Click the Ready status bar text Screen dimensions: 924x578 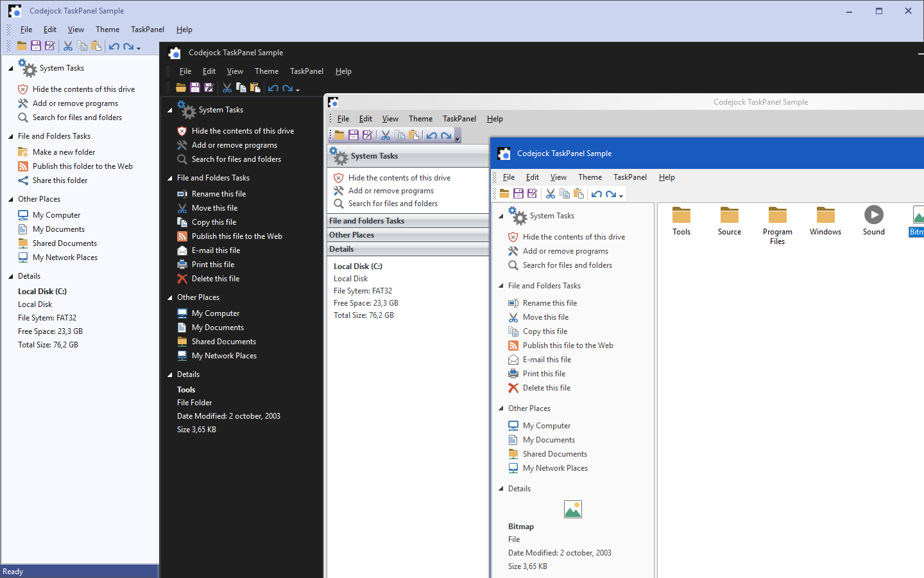(13, 572)
